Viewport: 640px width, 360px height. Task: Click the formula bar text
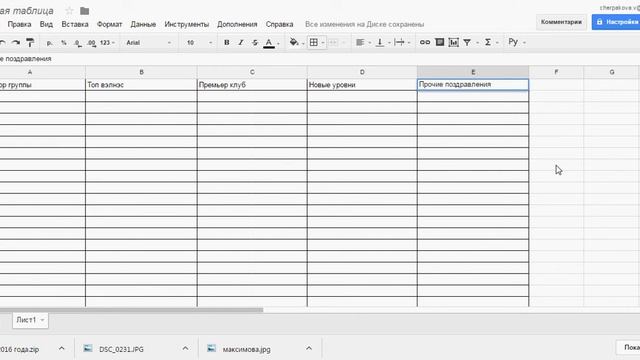25,59
